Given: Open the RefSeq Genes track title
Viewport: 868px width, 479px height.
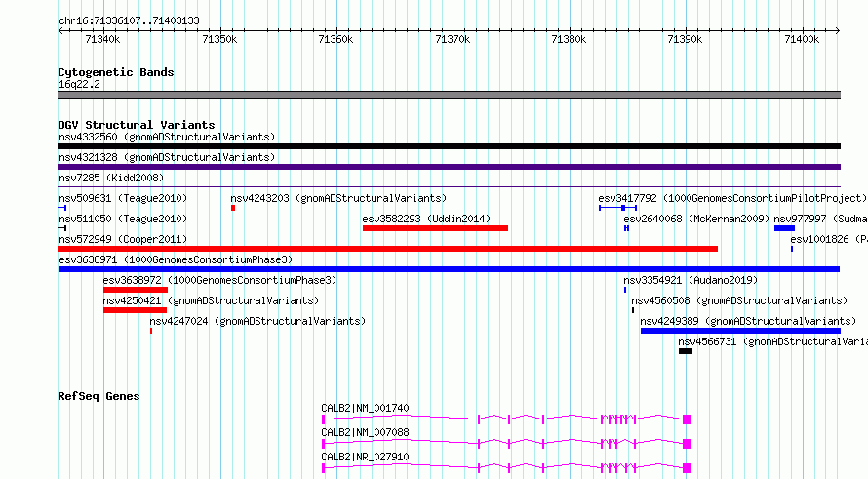Looking at the screenshot, I should [99, 396].
